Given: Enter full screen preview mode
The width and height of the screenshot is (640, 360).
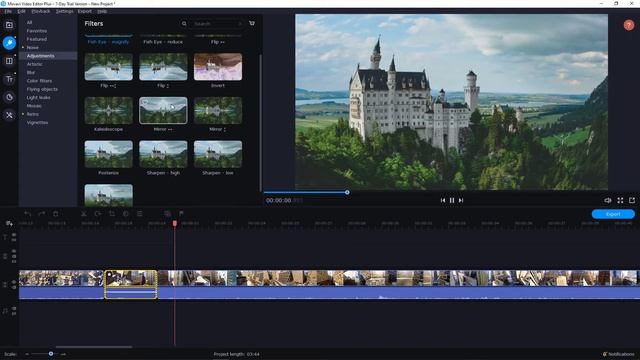Looking at the screenshot, I should [620, 200].
